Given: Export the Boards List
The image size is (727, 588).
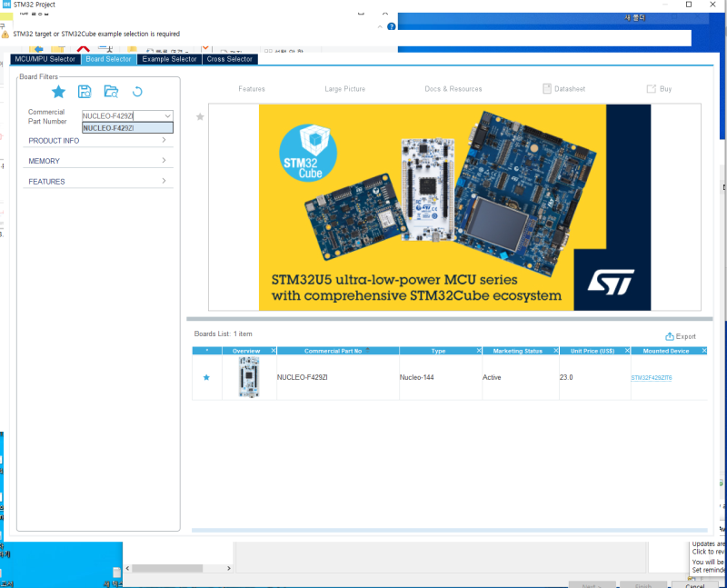Looking at the screenshot, I should click(x=681, y=335).
